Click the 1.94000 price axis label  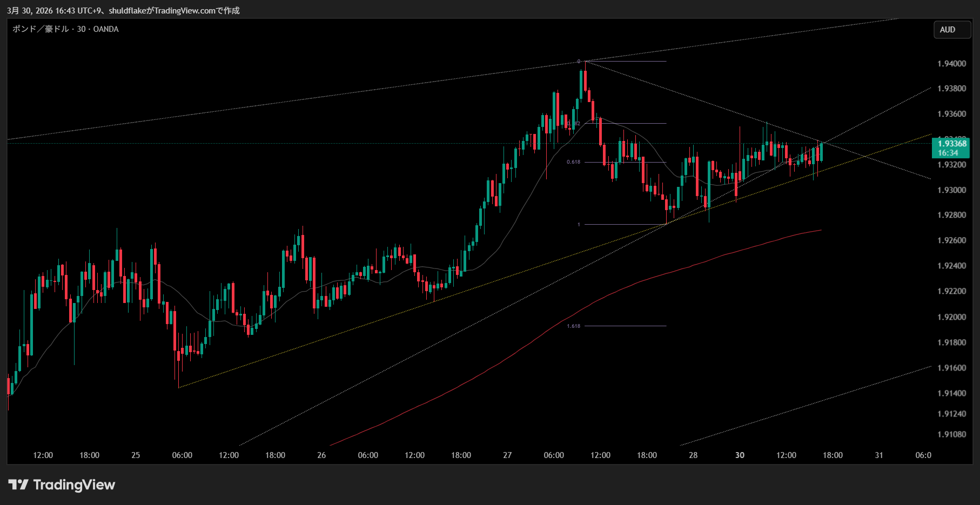tap(951, 64)
